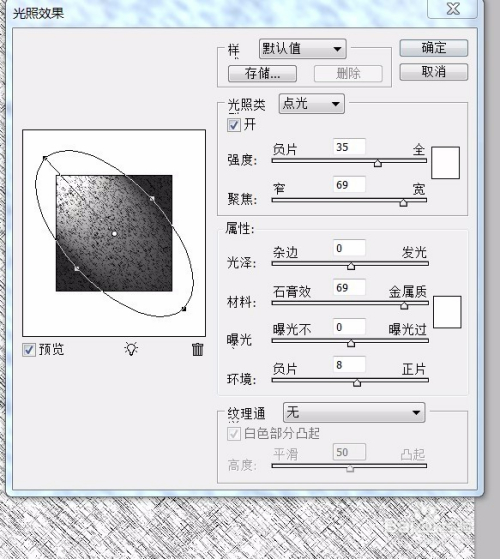The image size is (500, 559).
Task: Click the 删除 button
Action: click(348, 74)
